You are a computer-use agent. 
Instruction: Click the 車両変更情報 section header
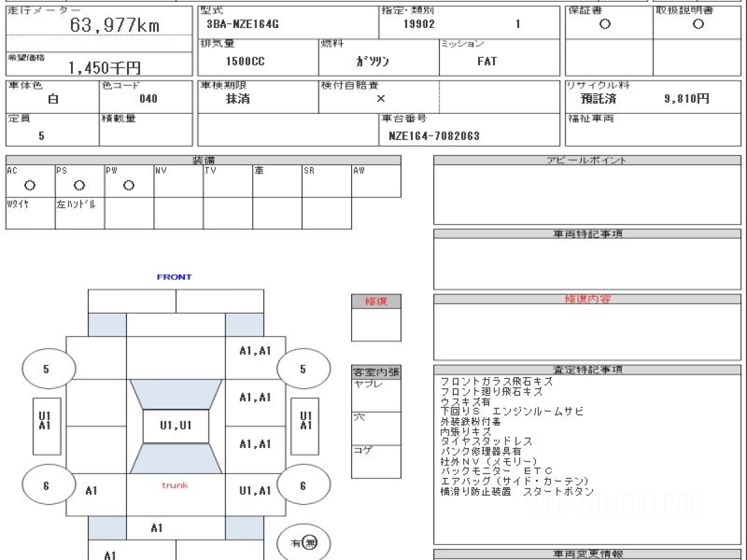click(588, 554)
